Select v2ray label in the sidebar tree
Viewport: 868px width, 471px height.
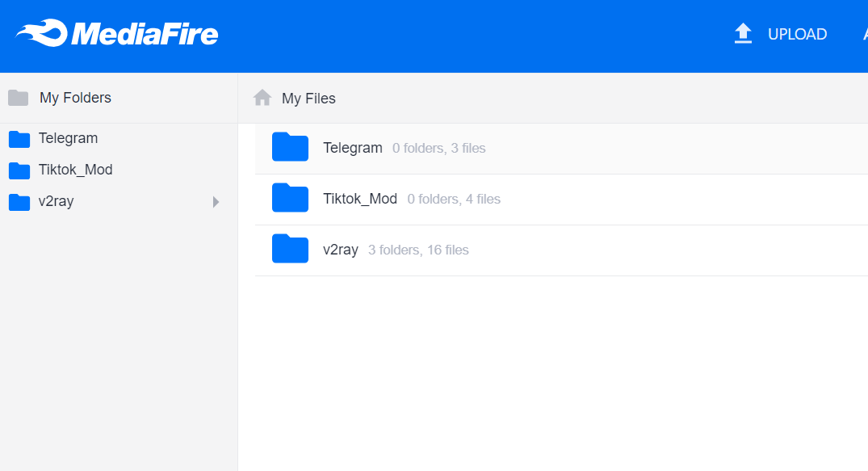(x=56, y=201)
